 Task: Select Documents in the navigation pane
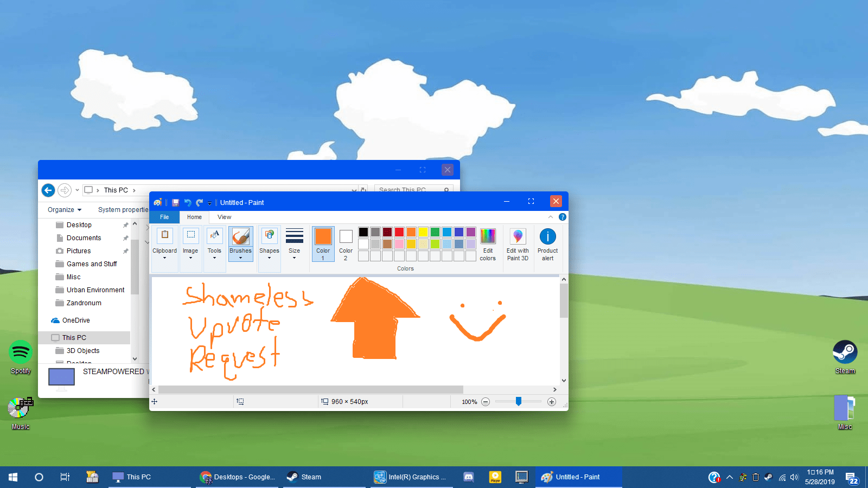(84, 238)
